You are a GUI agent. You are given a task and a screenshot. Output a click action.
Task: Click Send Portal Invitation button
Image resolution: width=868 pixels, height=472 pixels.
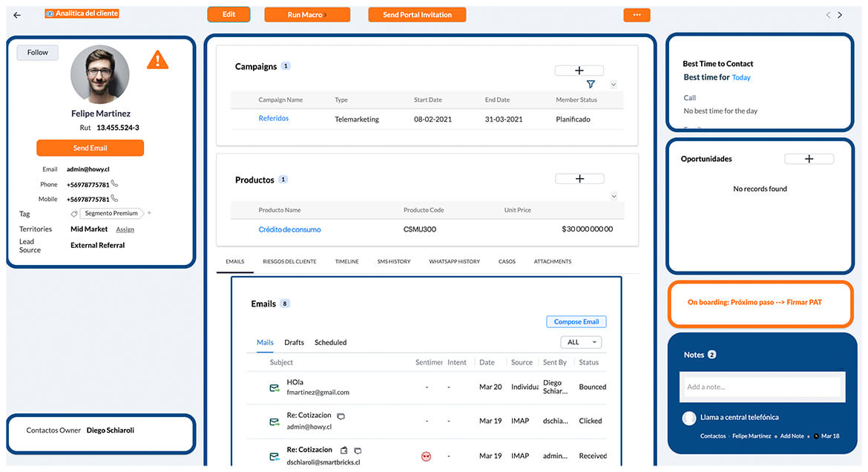click(x=417, y=15)
